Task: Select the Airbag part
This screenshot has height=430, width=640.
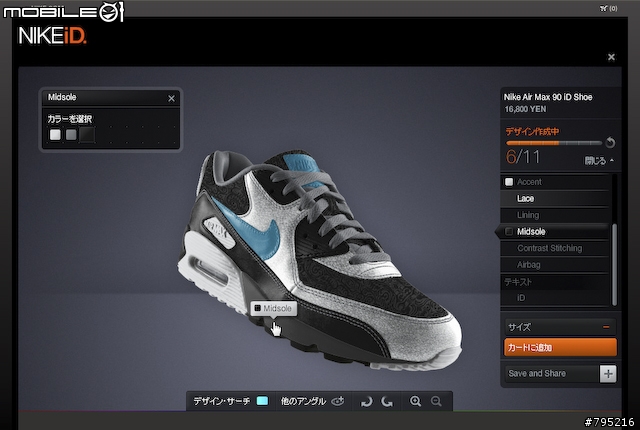Action: coord(555,265)
